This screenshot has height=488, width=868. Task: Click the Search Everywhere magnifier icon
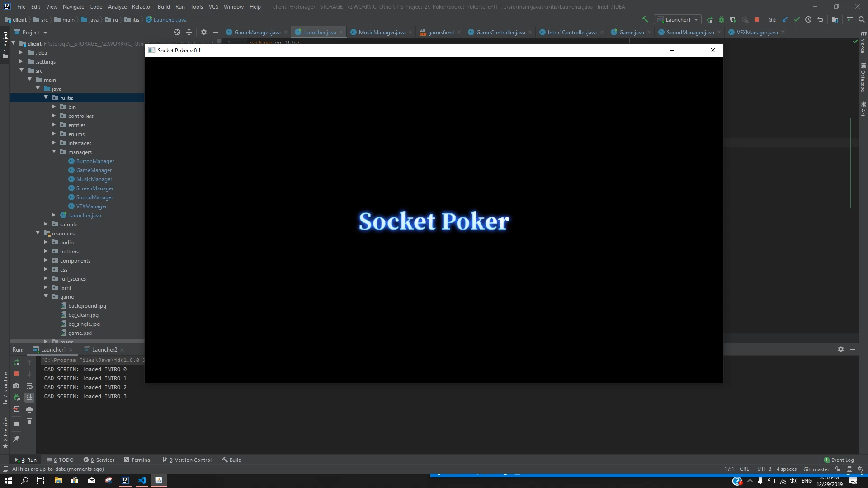tap(861, 19)
